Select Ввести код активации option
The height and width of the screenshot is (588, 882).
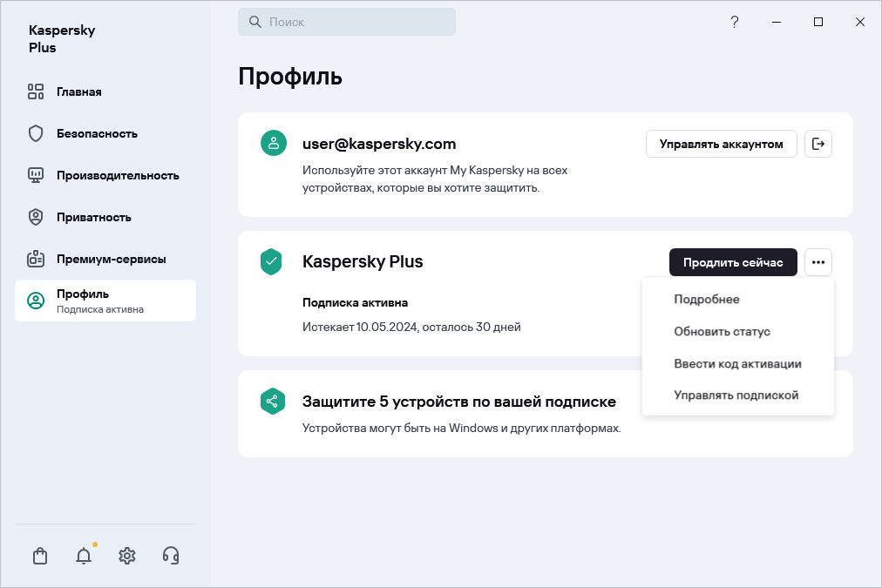(x=737, y=364)
